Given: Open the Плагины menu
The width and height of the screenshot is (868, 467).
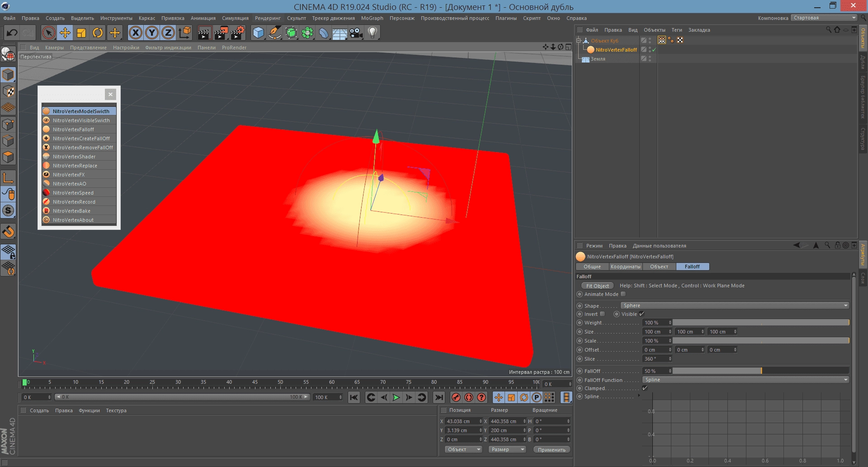Looking at the screenshot, I should (506, 18).
